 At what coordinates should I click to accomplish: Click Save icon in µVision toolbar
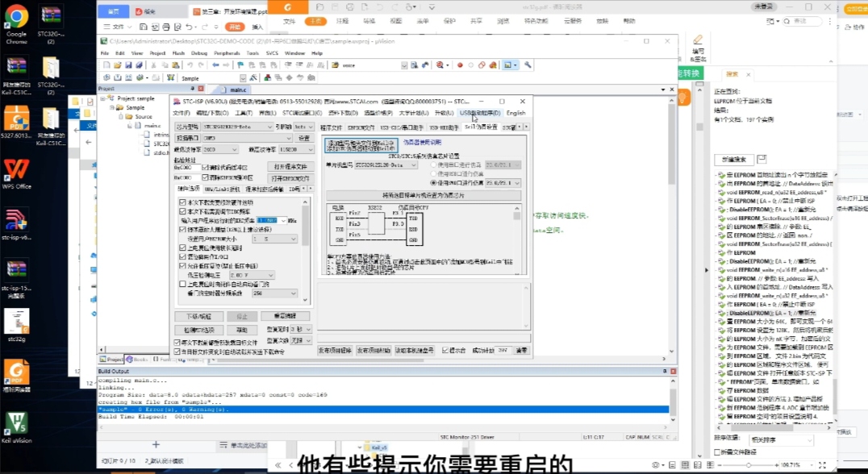(128, 65)
